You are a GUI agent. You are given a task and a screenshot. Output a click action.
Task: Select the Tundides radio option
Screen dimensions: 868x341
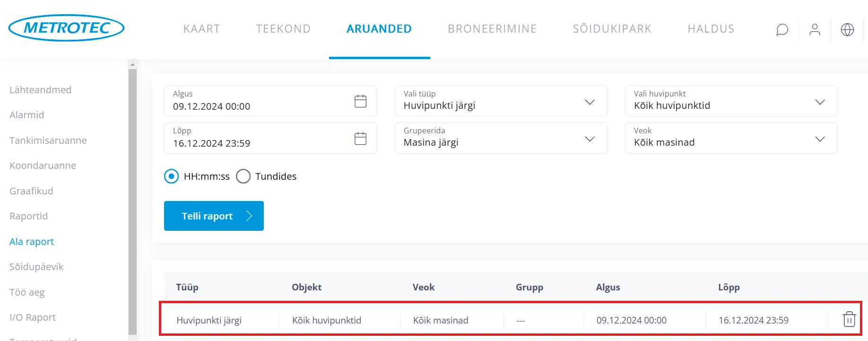[x=243, y=176]
